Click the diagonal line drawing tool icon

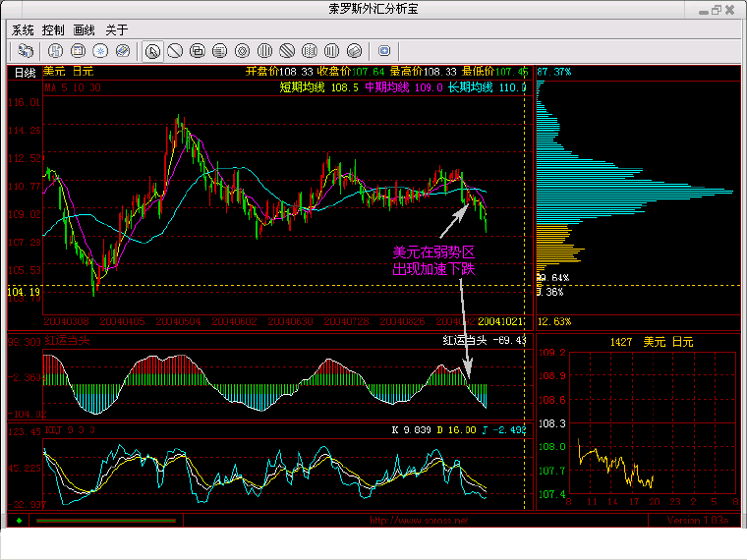(175, 50)
